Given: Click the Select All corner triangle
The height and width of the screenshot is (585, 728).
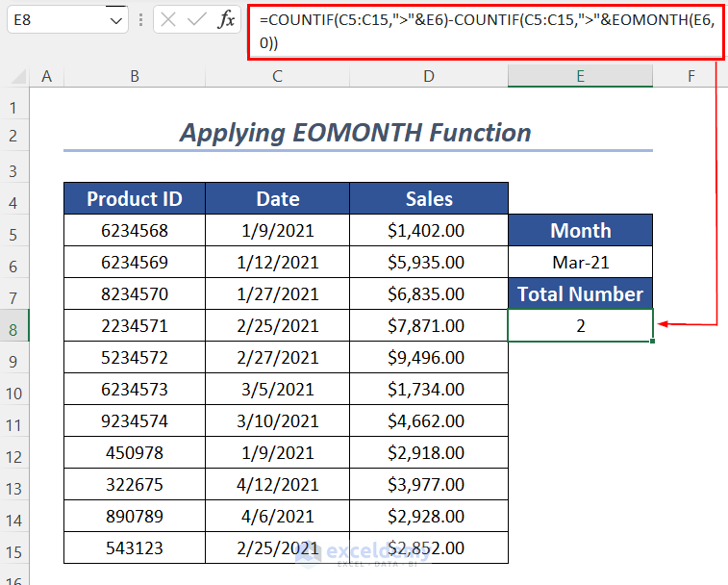Looking at the screenshot, I should (x=17, y=76).
